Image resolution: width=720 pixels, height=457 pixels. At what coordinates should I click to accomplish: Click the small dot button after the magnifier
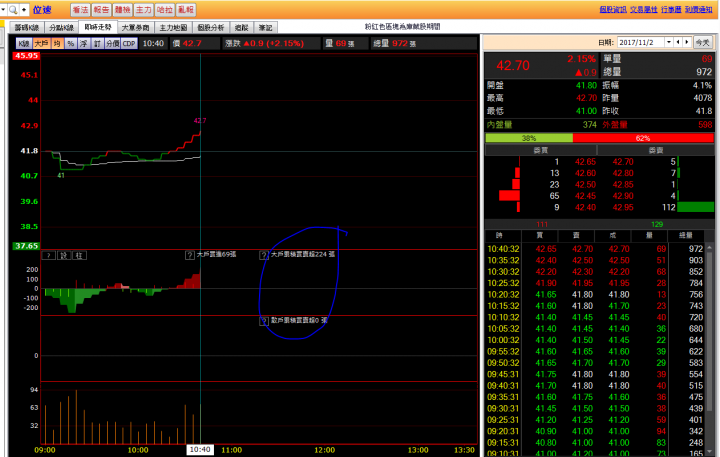click(24, 9)
